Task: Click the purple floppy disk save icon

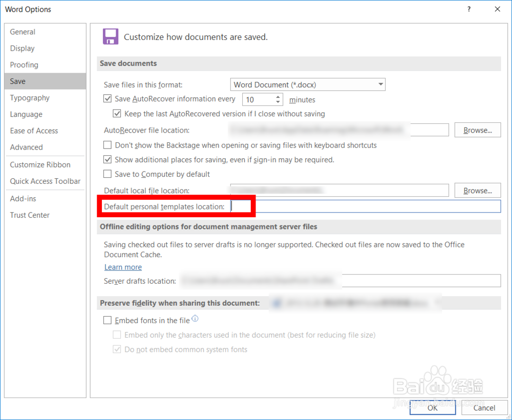Action: point(111,36)
